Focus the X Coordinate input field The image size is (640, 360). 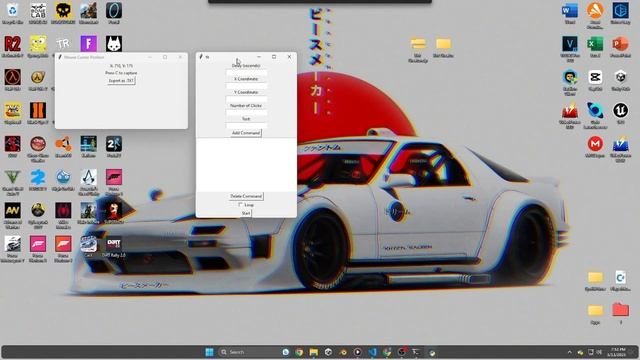(246, 86)
